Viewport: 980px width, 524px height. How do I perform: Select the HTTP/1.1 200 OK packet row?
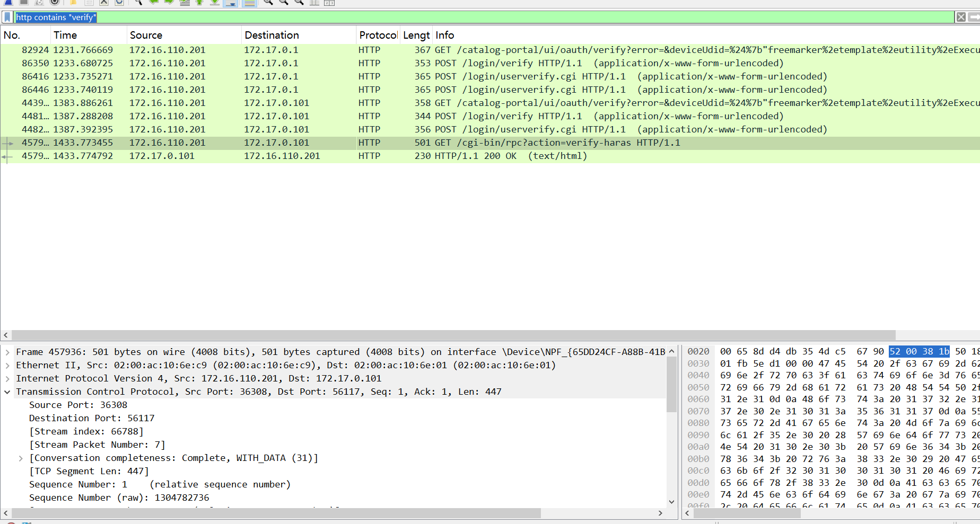tap(510, 156)
